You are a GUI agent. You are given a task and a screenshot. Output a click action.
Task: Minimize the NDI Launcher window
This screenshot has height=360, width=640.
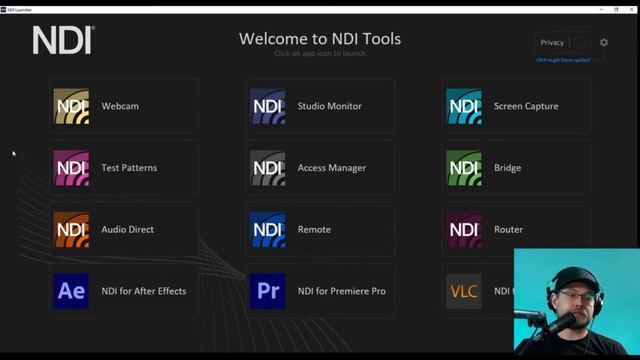click(602, 9)
